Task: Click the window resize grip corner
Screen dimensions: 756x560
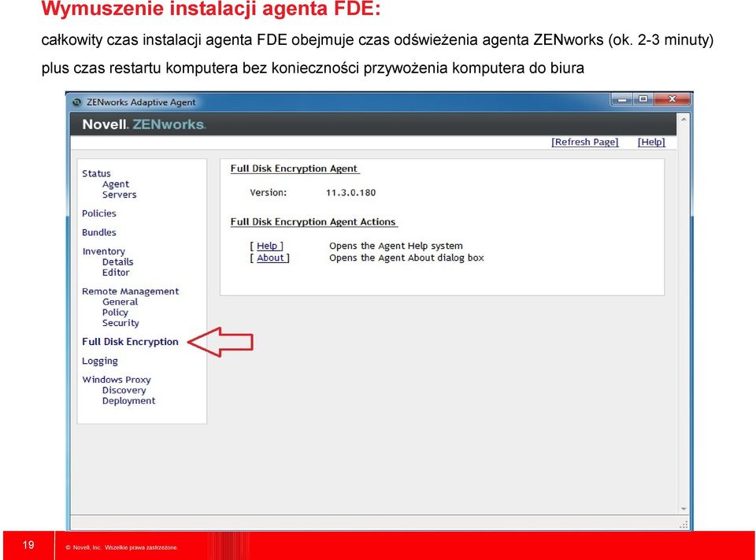Action: tap(684, 524)
